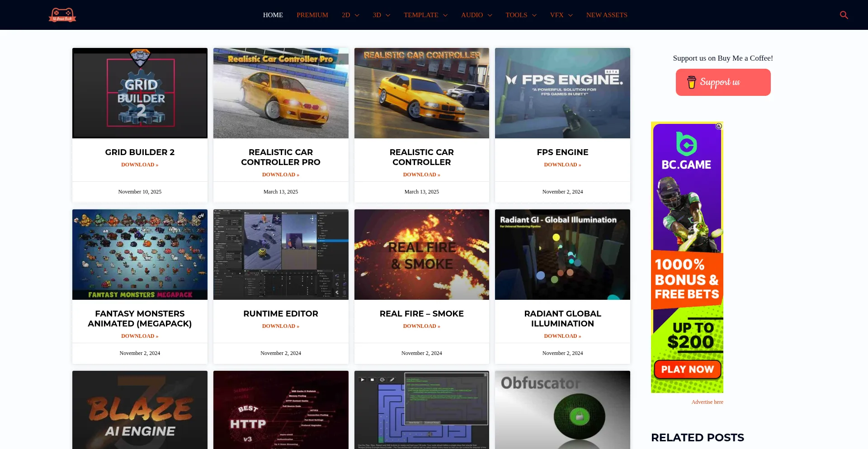This screenshot has height=449, width=868.
Task: Expand the TEMPLATE dropdown menu
Action: pyautogui.click(x=425, y=15)
